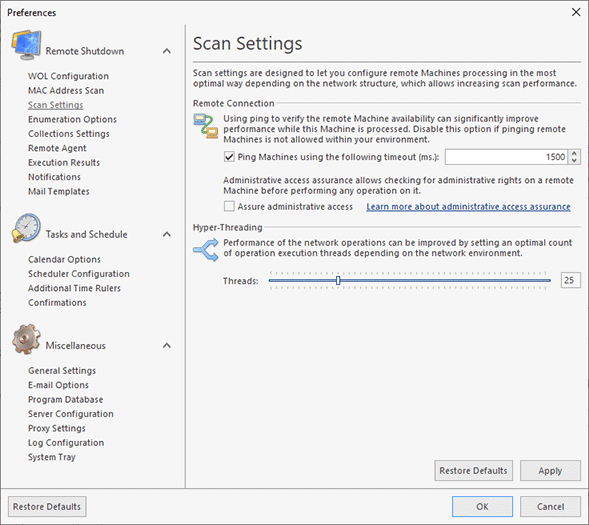The width and height of the screenshot is (589, 525).
Task: Collapse the Tasks and Schedule section
Action: [167, 234]
